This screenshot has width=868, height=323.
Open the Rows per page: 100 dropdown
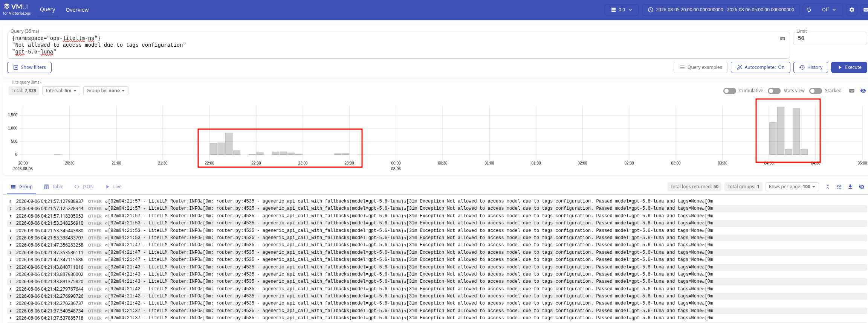(x=792, y=187)
